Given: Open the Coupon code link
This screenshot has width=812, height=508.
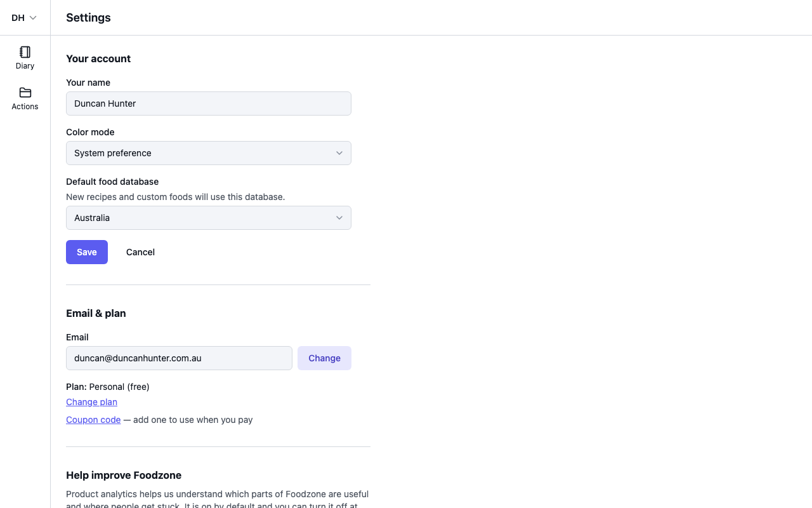Looking at the screenshot, I should pos(93,420).
